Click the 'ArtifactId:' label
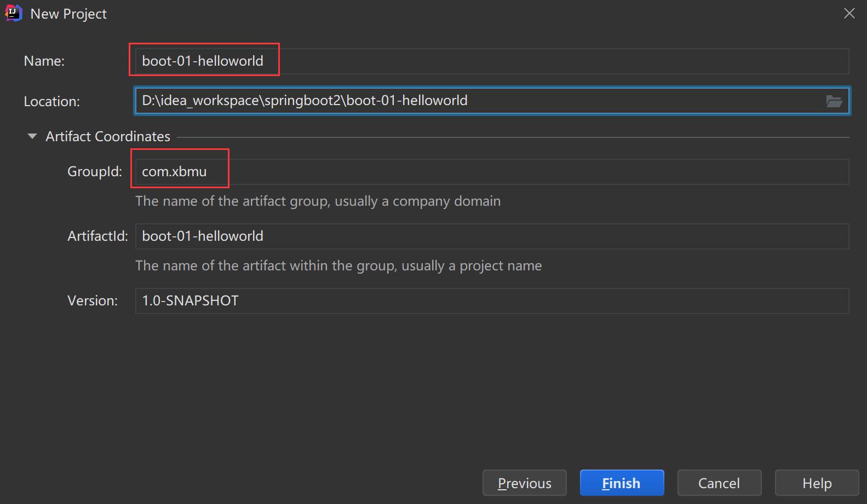The width and height of the screenshot is (867, 504). 97,236
